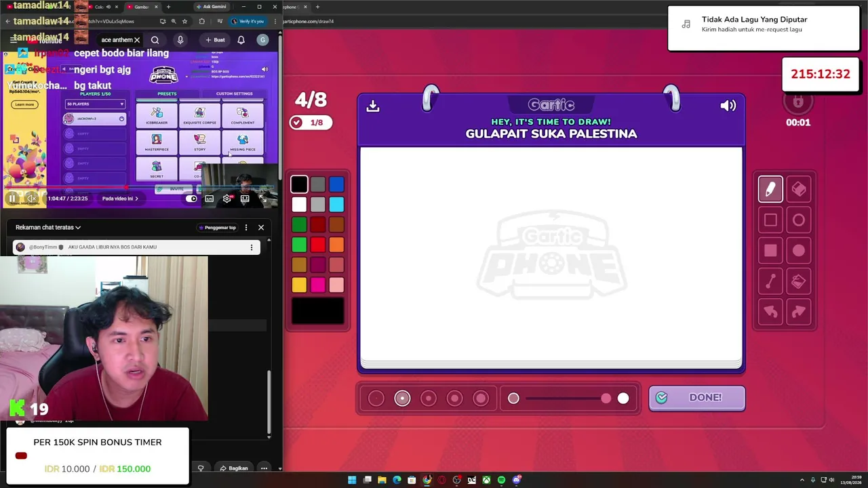This screenshot has width=868, height=488.
Task: Toggle YouTube autoplay switch
Action: click(191, 199)
